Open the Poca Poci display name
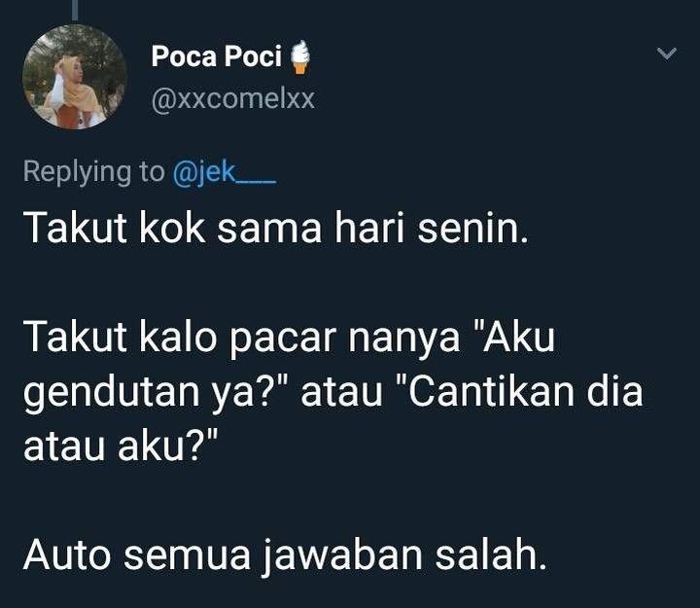The image size is (700, 608). (217, 56)
